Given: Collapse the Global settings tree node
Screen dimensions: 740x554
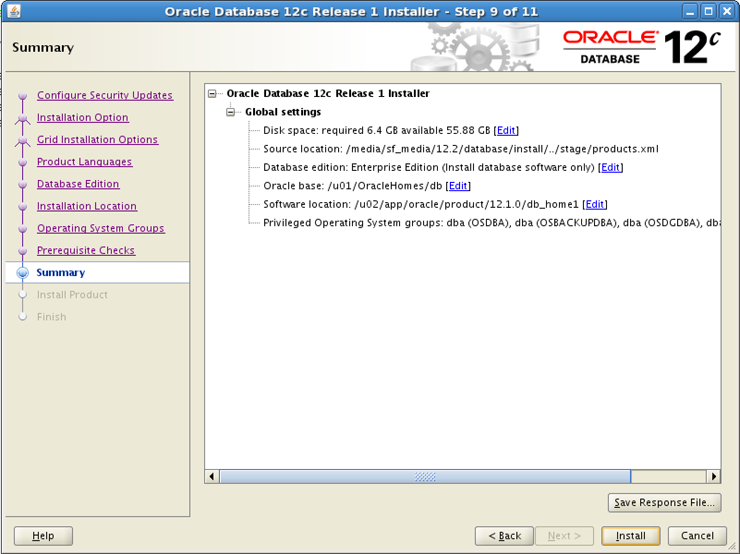Looking at the screenshot, I should tap(231, 112).
